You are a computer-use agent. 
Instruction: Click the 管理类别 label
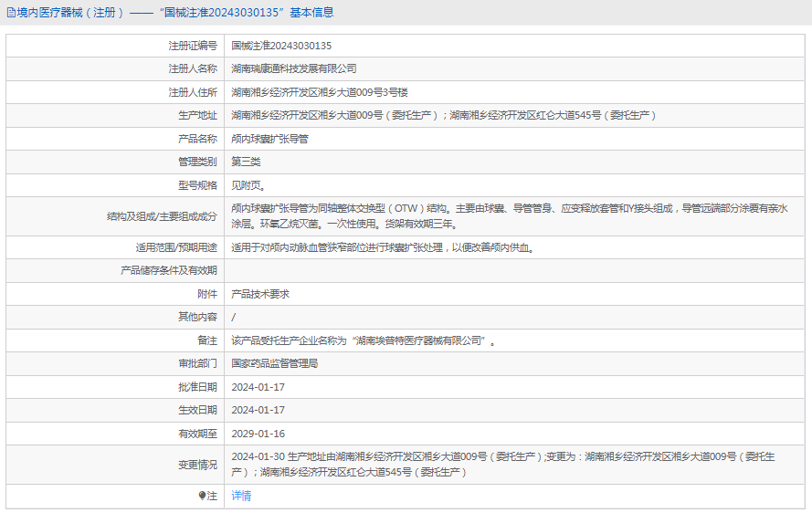pyautogui.click(x=198, y=162)
